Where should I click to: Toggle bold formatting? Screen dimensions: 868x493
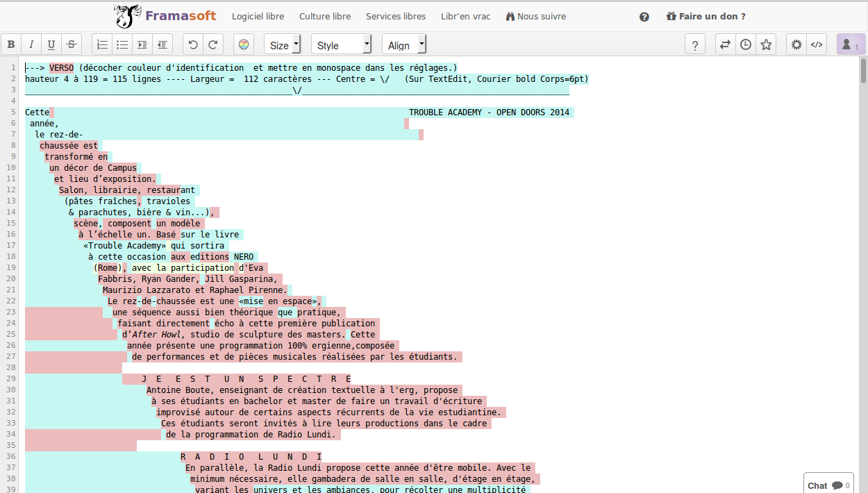(x=11, y=44)
